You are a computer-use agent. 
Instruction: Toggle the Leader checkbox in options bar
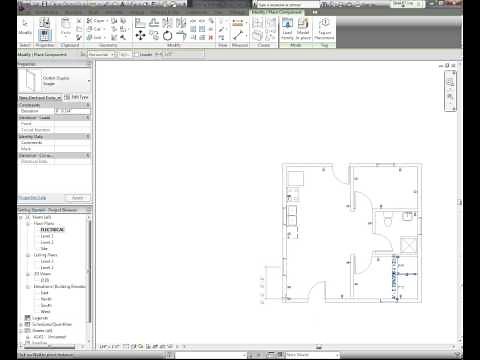pos(136,54)
